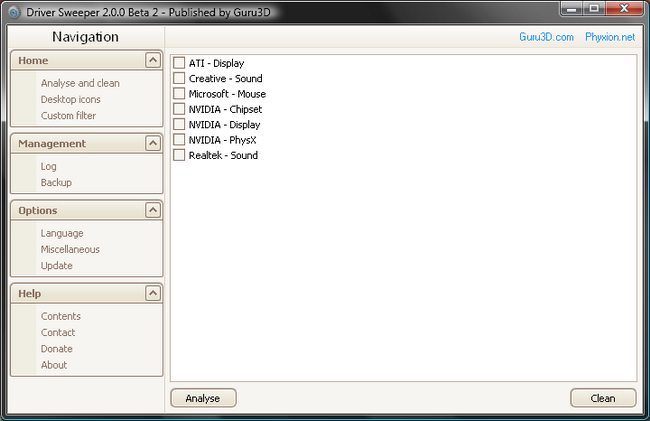Open Language options
The image size is (650, 421).
tap(62, 233)
